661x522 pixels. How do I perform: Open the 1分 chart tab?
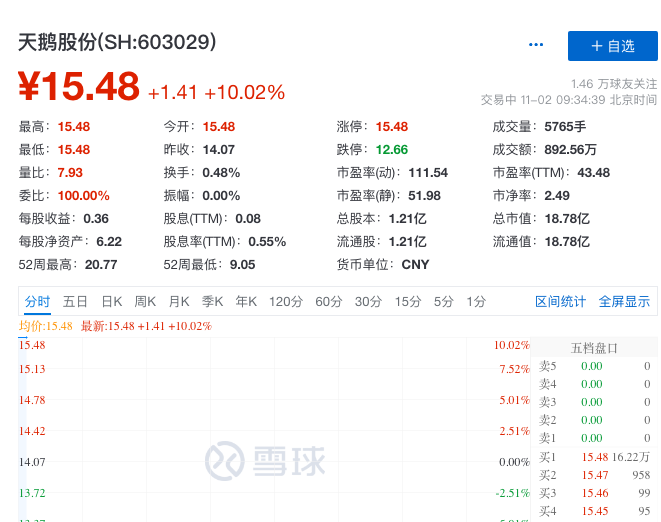click(476, 301)
